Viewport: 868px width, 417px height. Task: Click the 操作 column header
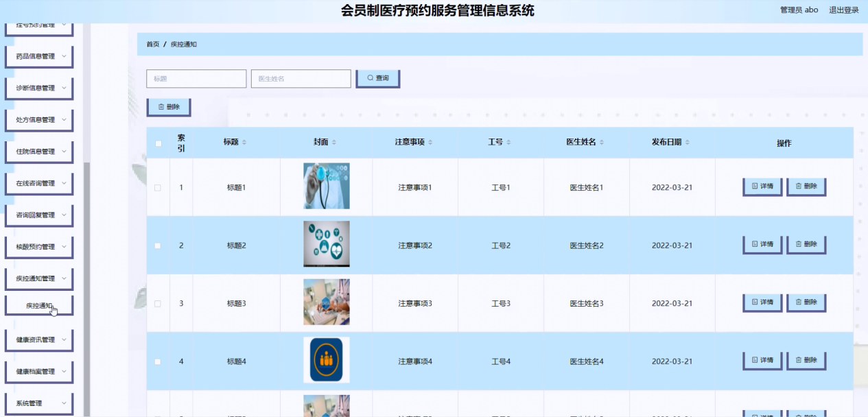tap(784, 143)
